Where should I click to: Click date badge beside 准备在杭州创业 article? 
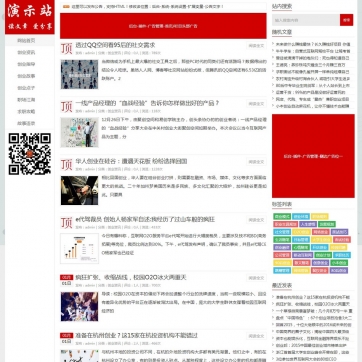click(66, 338)
